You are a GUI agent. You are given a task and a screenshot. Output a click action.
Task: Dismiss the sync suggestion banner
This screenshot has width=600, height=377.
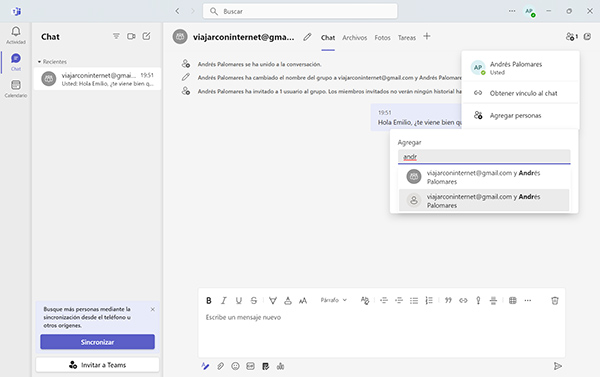[153, 309]
